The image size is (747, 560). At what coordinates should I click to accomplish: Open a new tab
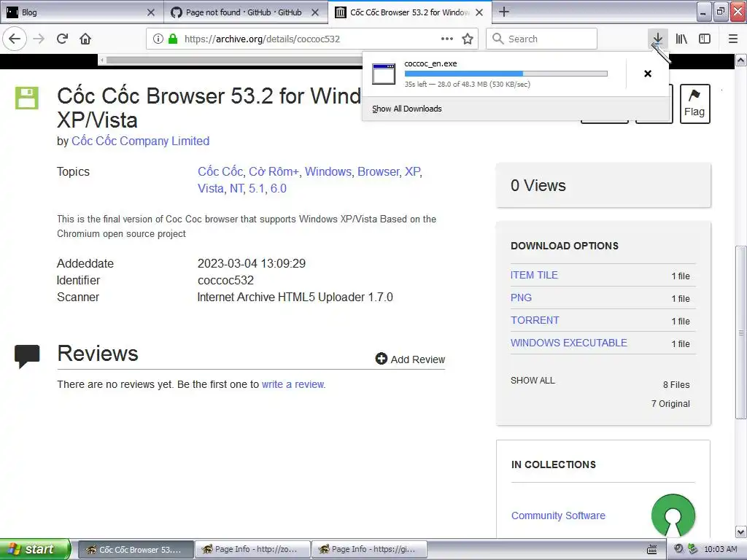point(504,12)
